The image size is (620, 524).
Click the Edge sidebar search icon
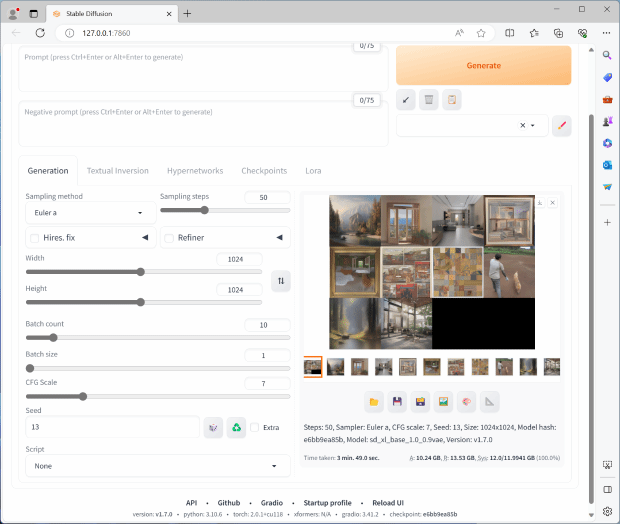click(607, 55)
